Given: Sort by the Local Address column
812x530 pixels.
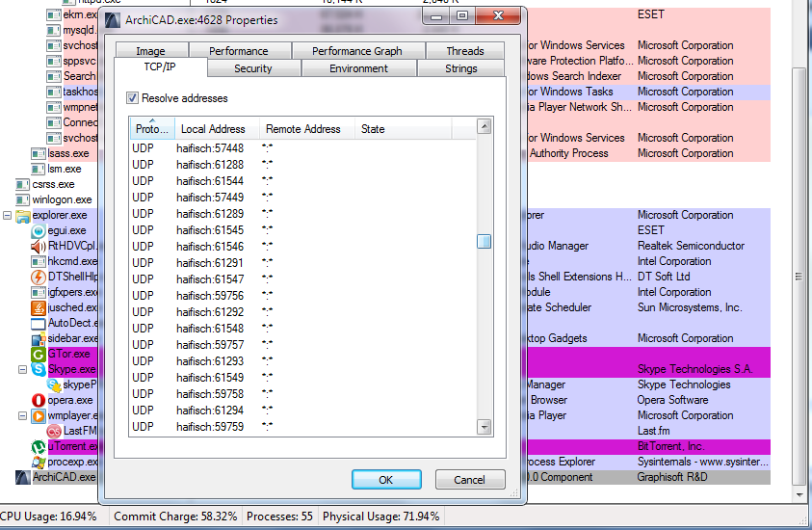Looking at the screenshot, I should click(217, 129).
